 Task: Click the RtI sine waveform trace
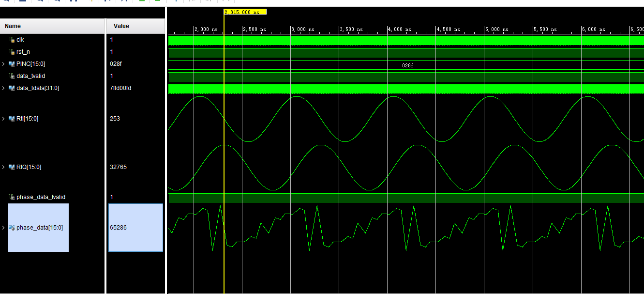click(x=406, y=119)
